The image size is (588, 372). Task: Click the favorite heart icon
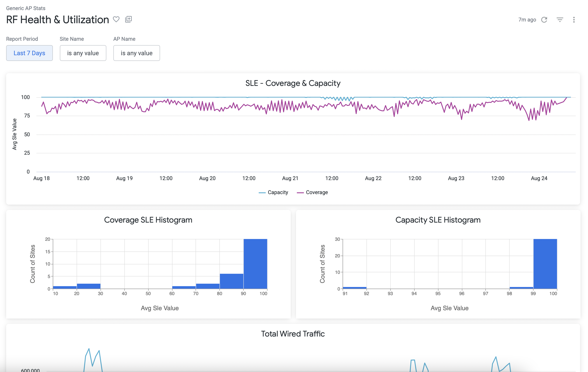[x=116, y=19]
